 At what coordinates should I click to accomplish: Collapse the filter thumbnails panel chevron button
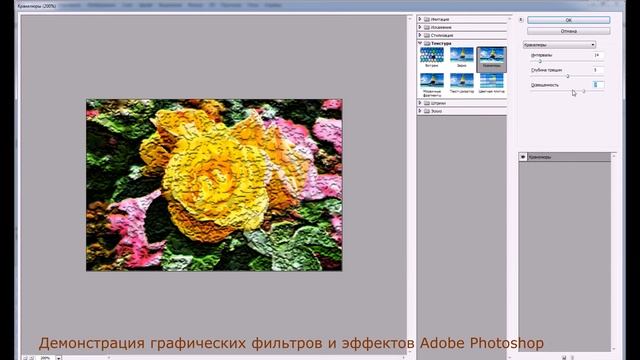tap(521, 20)
